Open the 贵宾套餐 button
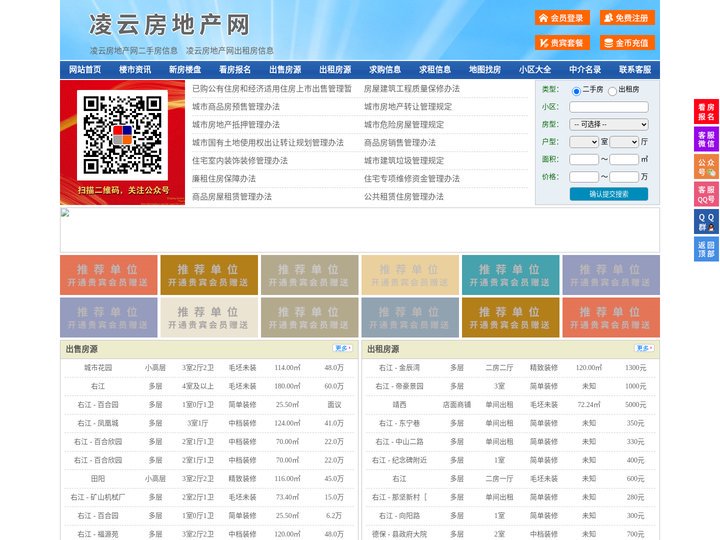This screenshot has height=540, width=720. coord(562,43)
